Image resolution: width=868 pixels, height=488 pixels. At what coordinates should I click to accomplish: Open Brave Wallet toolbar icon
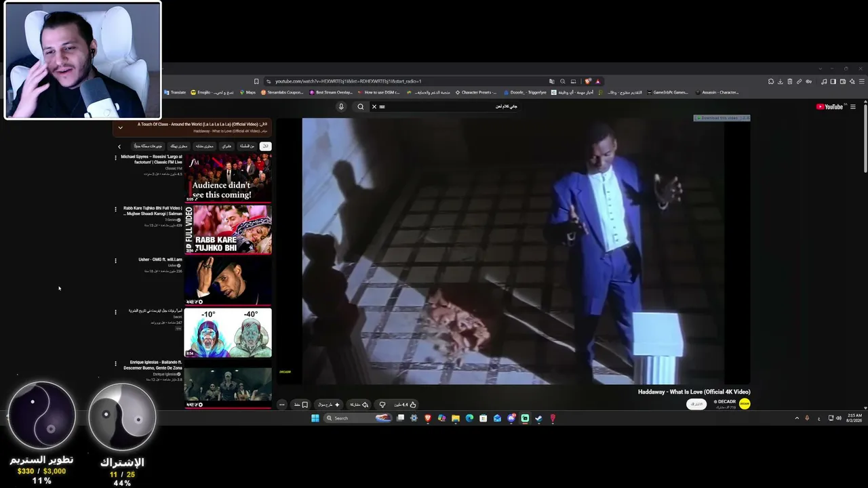coord(843,81)
